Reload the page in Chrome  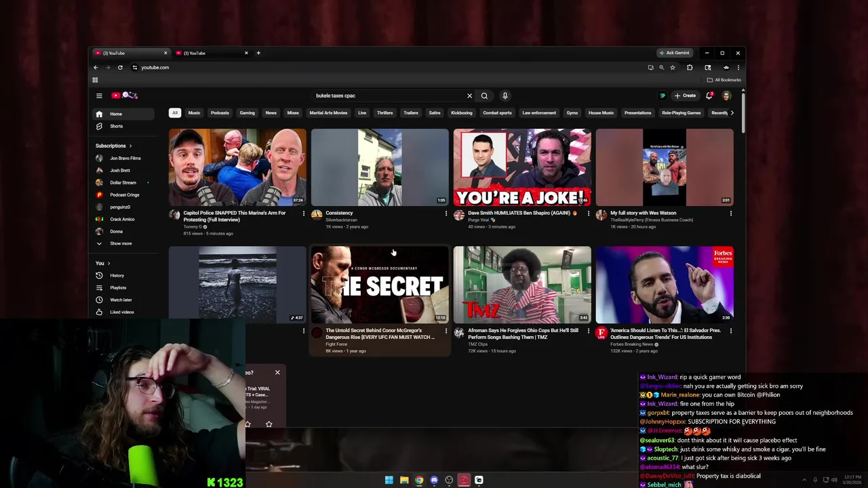click(120, 67)
